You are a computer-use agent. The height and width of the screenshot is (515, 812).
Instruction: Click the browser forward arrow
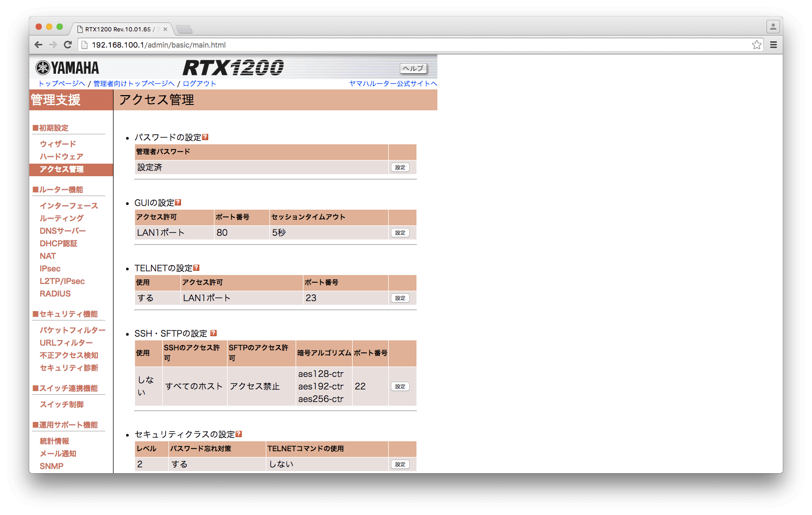point(53,45)
